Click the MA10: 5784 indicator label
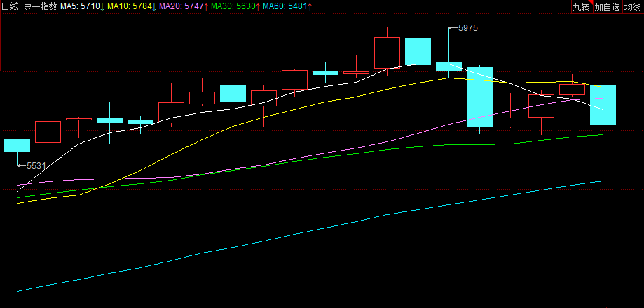Viewport: 644px width, 308px height. (132, 6)
